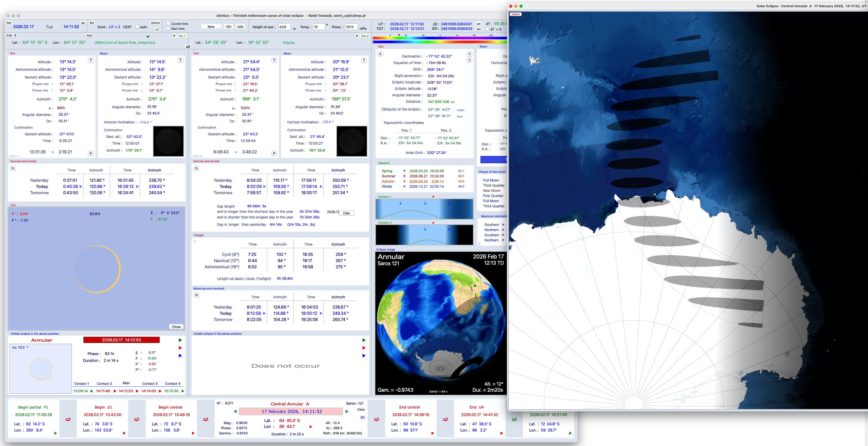Expand the Twilight section triangle
This screenshot has height=446, width=868.
click(x=195, y=241)
